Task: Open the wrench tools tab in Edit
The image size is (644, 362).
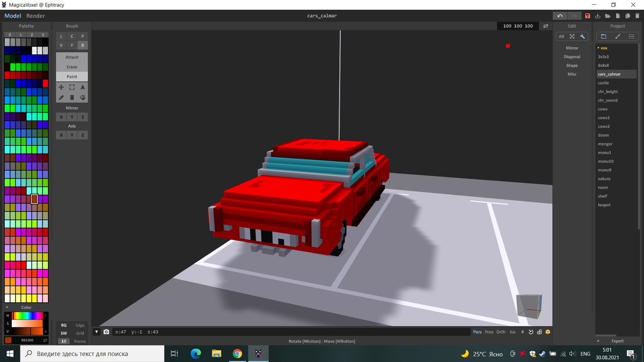Action: tap(583, 36)
